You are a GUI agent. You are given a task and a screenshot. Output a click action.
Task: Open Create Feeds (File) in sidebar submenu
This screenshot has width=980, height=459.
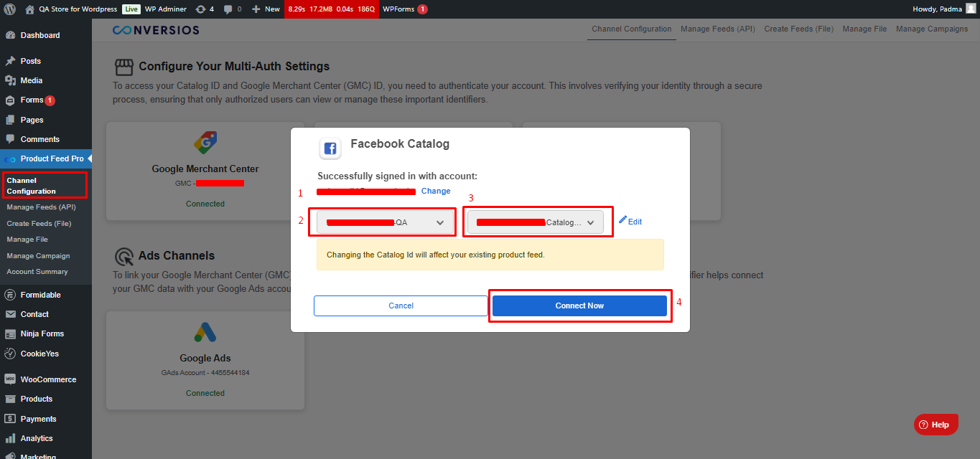click(39, 224)
